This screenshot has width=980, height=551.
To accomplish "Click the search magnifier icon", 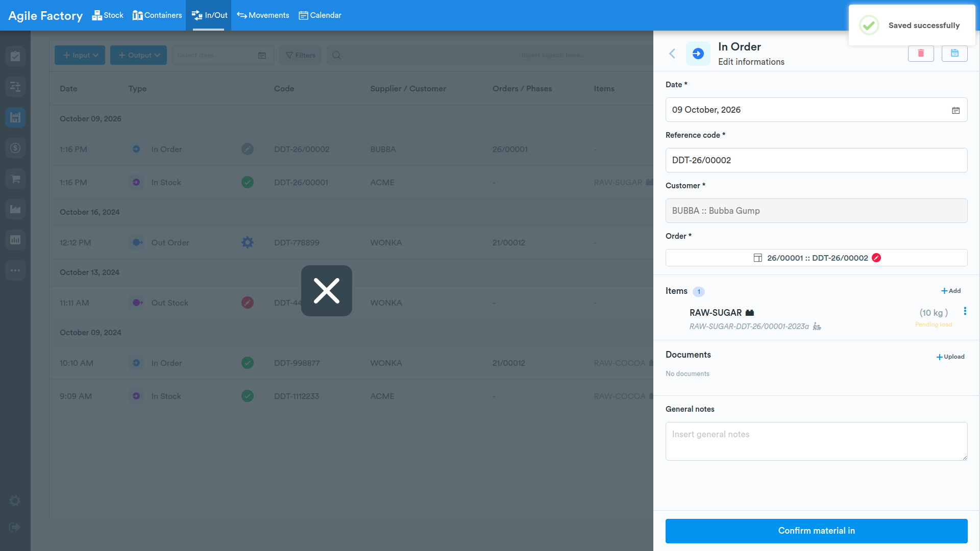I will pyautogui.click(x=336, y=55).
